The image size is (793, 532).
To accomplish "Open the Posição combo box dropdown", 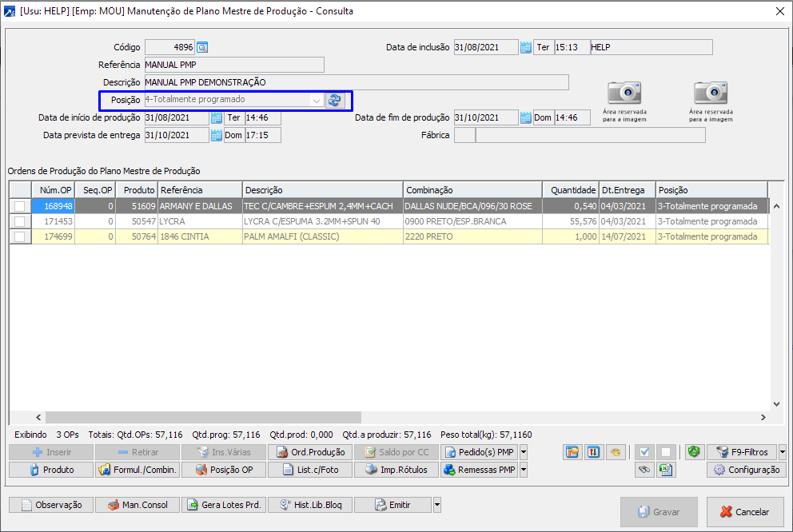I will (x=316, y=100).
